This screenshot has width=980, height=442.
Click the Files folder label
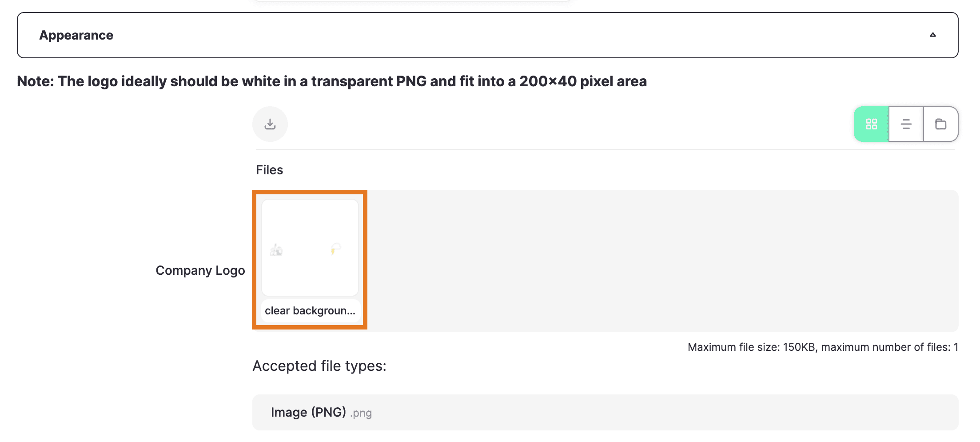tap(270, 170)
